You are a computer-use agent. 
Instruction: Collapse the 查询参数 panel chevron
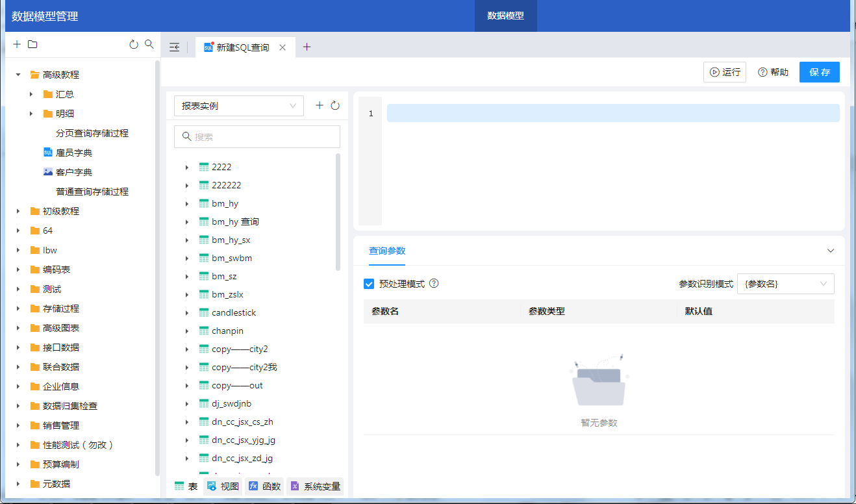click(x=830, y=251)
